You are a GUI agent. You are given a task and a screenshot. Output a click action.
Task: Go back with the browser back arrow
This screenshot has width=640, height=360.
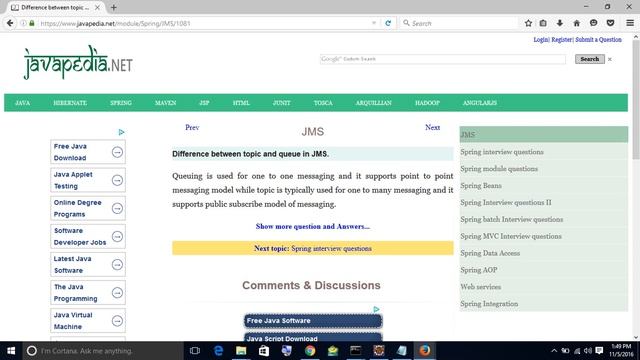[x=10, y=23]
